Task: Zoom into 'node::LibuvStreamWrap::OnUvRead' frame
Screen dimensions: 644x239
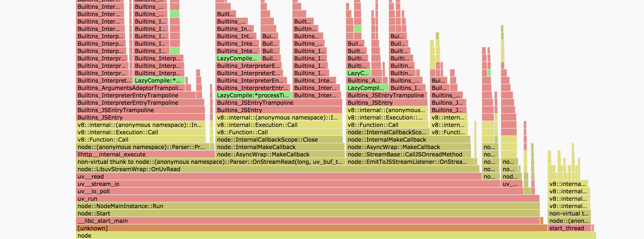Action: (277, 169)
